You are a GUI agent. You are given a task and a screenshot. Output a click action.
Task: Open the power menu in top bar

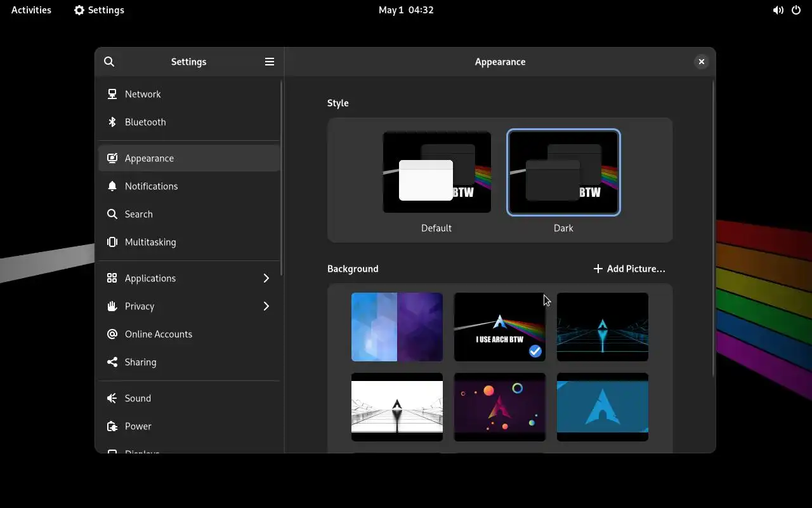(796, 10)
